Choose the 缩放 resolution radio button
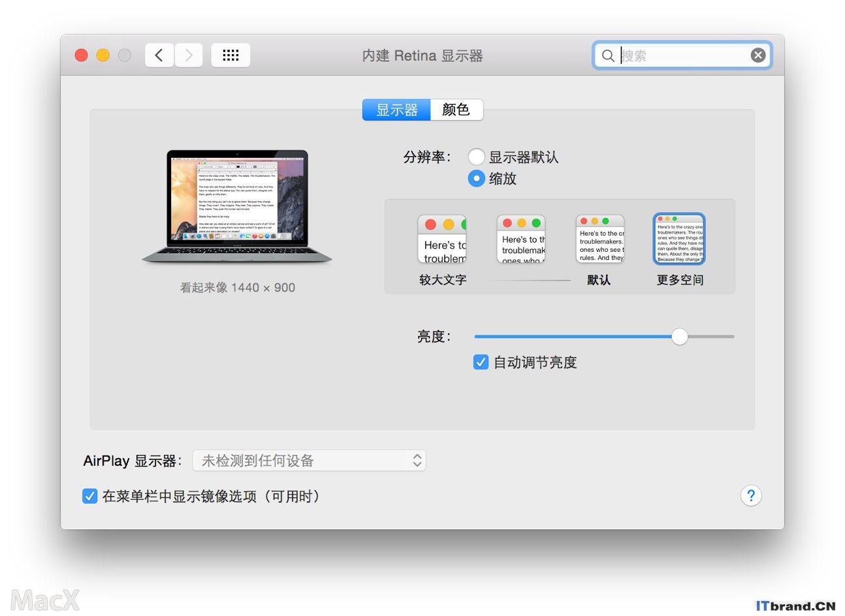Viewport: 845px width, 616px height. (x=476, y=178)
